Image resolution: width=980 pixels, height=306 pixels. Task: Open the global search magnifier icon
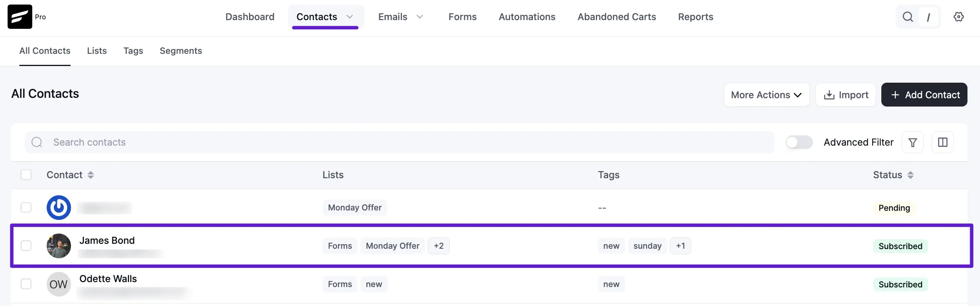tap(908, 17)
